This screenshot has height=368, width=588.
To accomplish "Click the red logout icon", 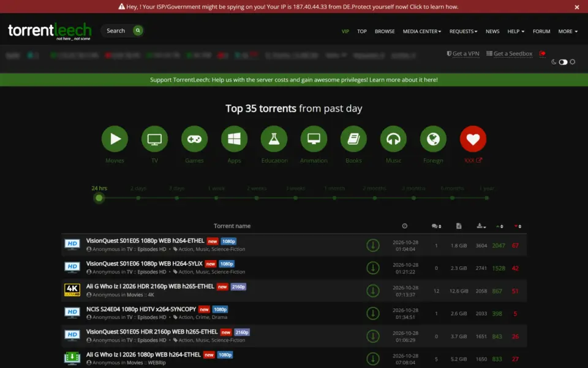I will 542,54.
